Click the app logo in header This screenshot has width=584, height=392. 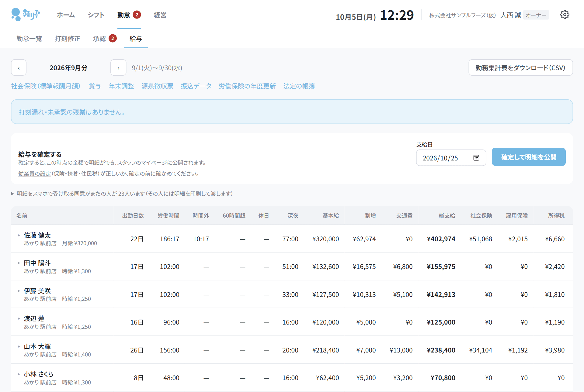point(26,15)
